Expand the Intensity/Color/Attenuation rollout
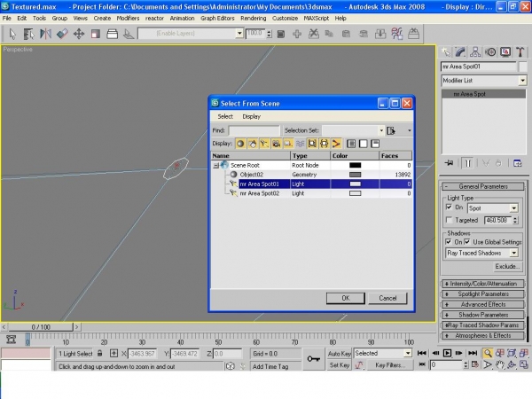The width and height of the screenshot is (532, 399). 483,284
